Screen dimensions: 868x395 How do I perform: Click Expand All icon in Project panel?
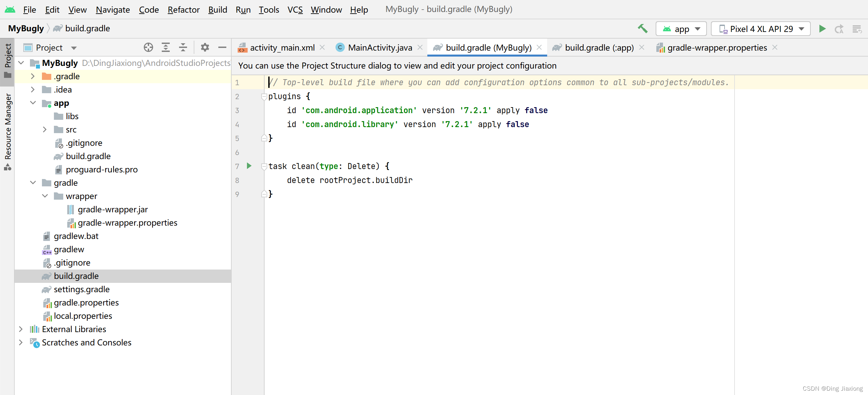click(165, 48)
